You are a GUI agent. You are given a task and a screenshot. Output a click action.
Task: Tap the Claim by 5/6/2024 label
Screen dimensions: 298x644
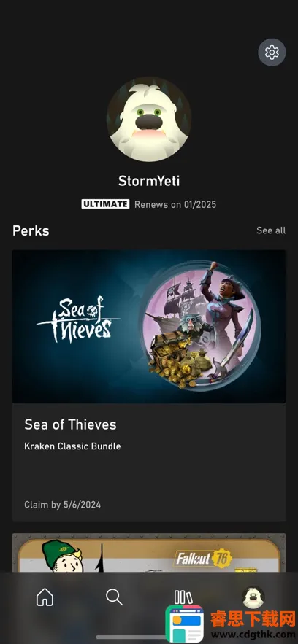63,505
